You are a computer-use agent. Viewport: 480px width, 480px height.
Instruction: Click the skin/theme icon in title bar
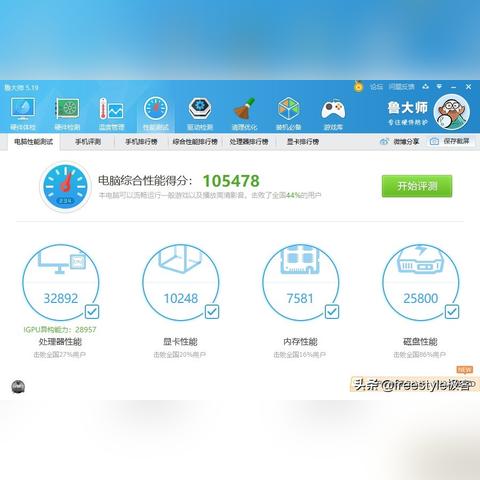coord(425,87)
